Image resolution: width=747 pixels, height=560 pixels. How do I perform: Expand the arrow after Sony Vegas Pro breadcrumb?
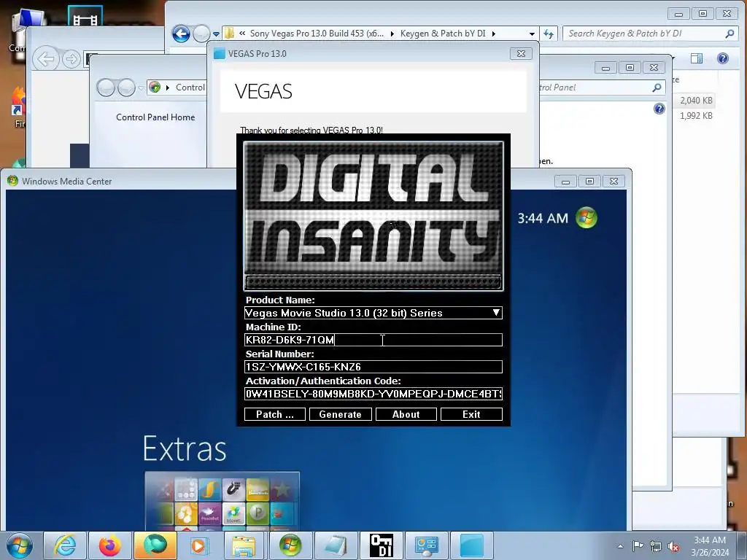pyautogui.click(x=392, y=34)
